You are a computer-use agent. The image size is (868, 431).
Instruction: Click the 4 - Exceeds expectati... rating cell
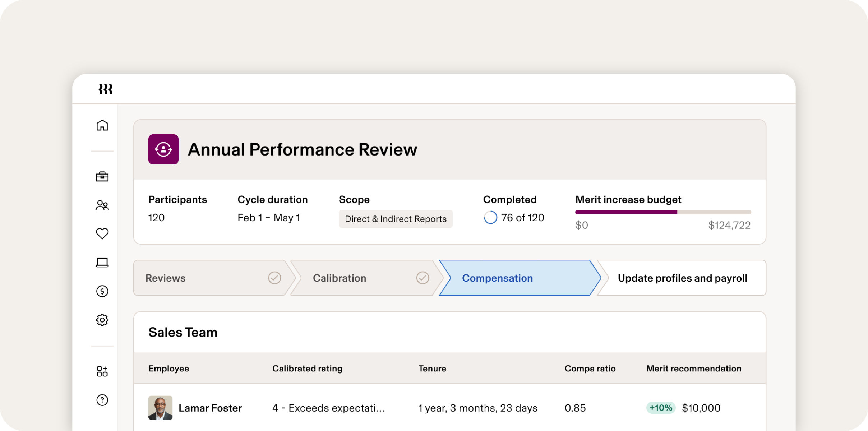(x=328, y=408)
